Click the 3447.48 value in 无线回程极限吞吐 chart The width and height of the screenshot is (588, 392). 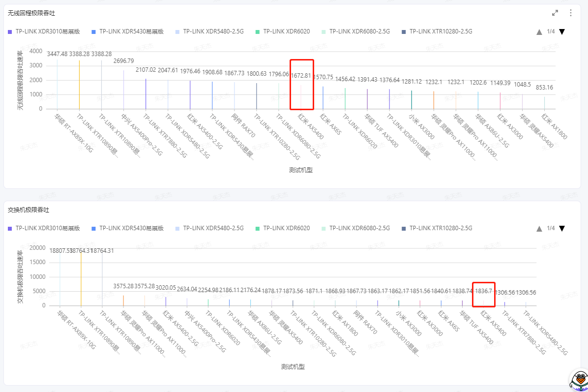coord(57,54)
